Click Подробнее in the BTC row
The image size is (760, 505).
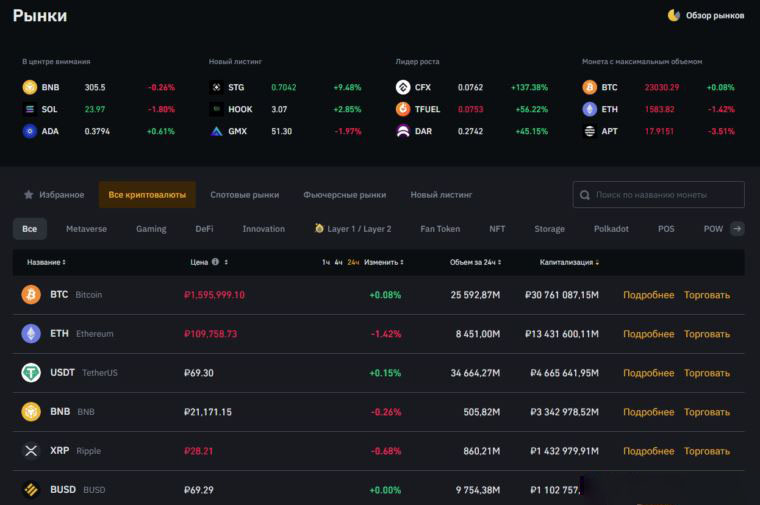[649, 295]
